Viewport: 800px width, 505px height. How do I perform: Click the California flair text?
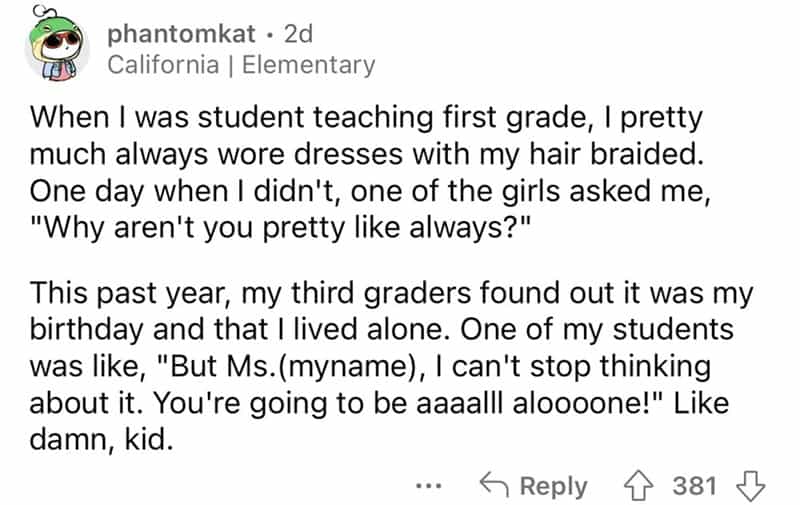[160, 65]
